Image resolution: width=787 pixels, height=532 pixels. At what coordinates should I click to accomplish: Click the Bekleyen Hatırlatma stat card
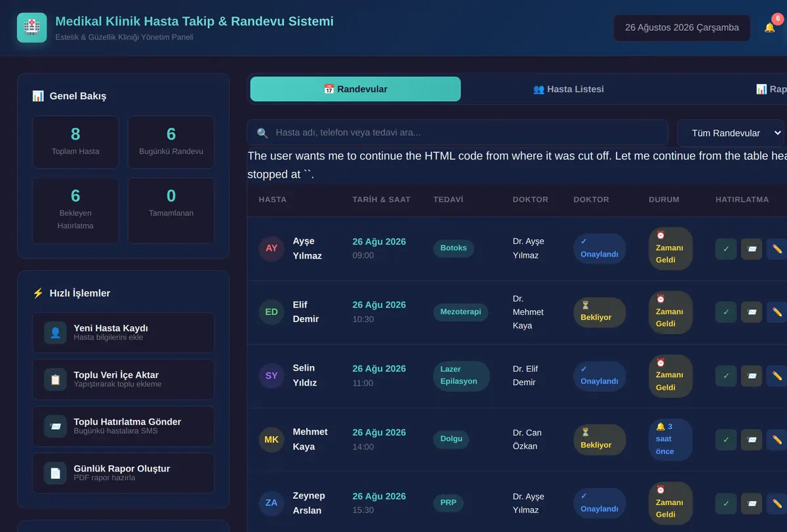75,211
